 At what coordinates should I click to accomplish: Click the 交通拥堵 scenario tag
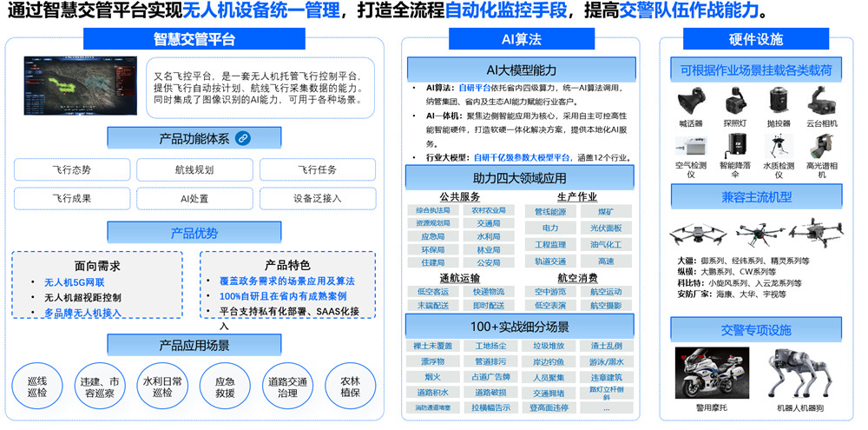coord(549,393)
